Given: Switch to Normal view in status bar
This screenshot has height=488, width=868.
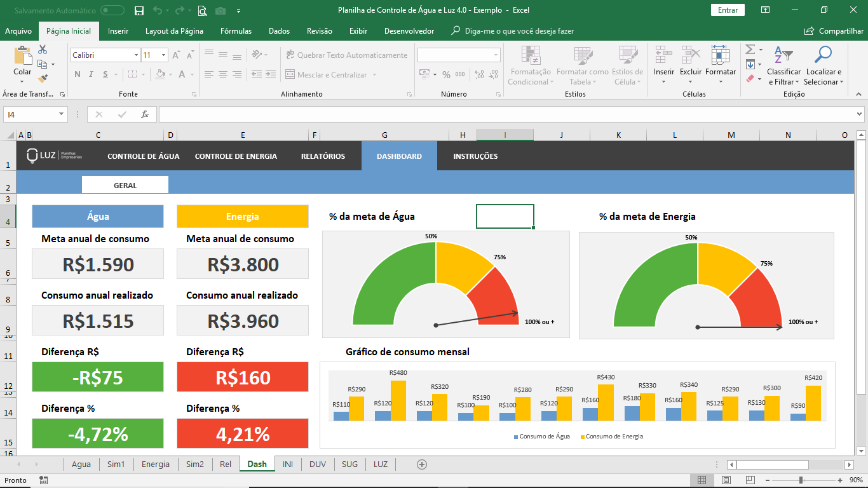Looking at the screenshot, I should tap(702, 480).
